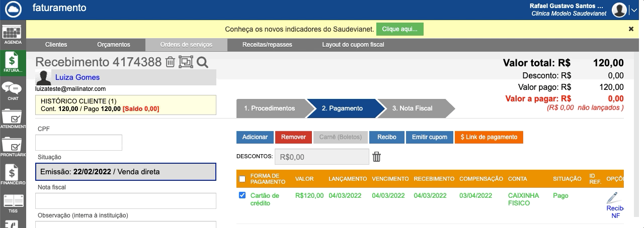Click the Recebimento column header

434,179
